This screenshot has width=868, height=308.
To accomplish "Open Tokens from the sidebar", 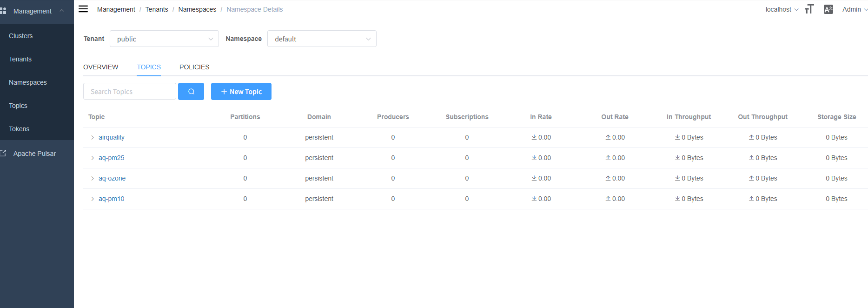I will coord(19,129).
